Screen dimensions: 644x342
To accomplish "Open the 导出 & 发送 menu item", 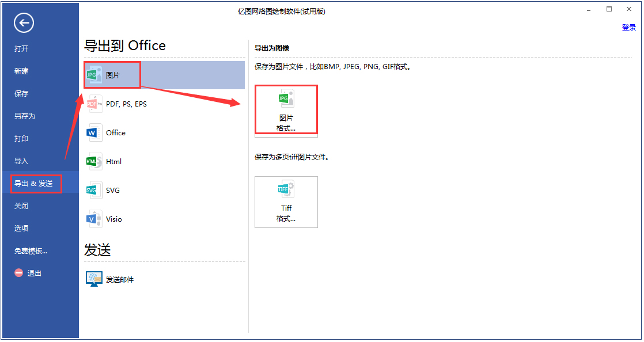I will pos(35,183).
